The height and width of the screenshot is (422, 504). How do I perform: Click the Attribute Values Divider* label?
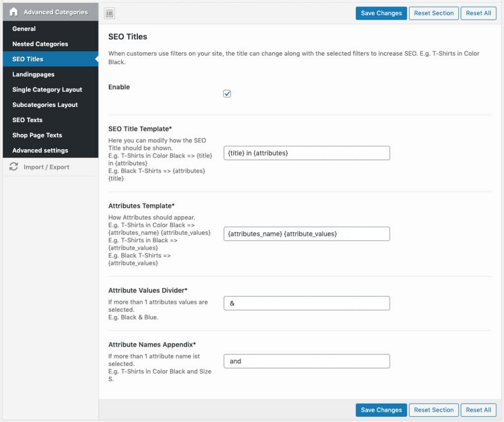click(148, 291)
